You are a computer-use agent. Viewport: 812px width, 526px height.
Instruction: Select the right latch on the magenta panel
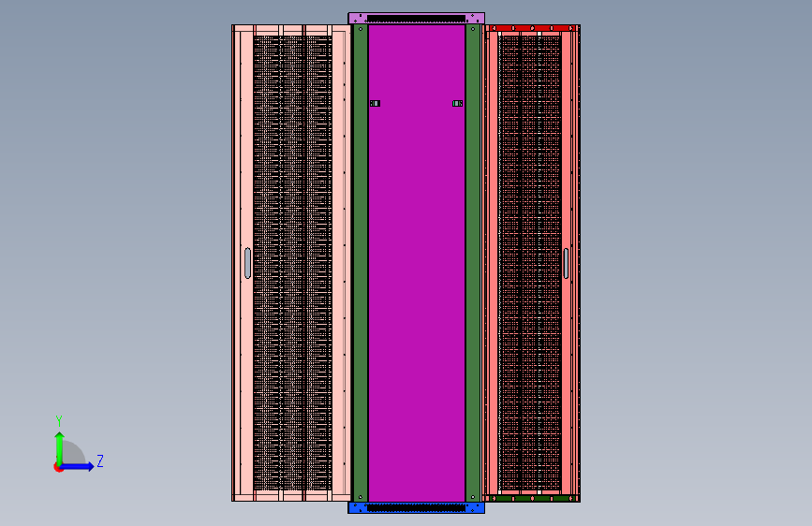(458, 104)
